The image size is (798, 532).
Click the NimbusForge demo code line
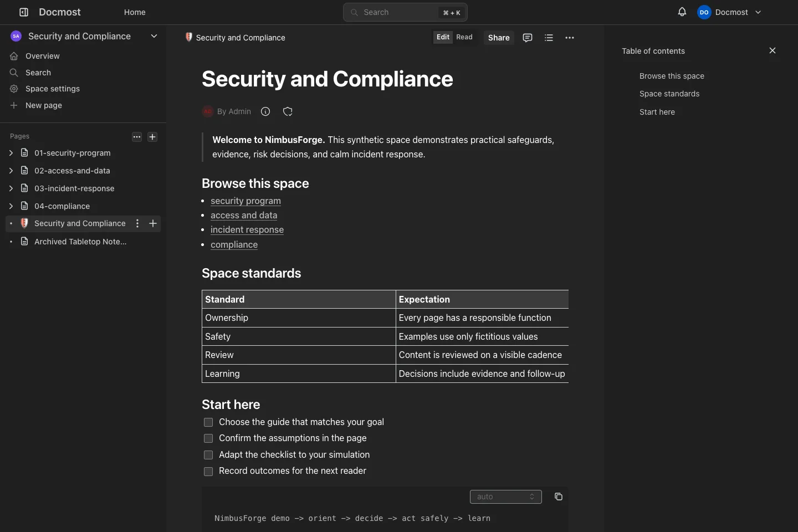click(352, 518)
